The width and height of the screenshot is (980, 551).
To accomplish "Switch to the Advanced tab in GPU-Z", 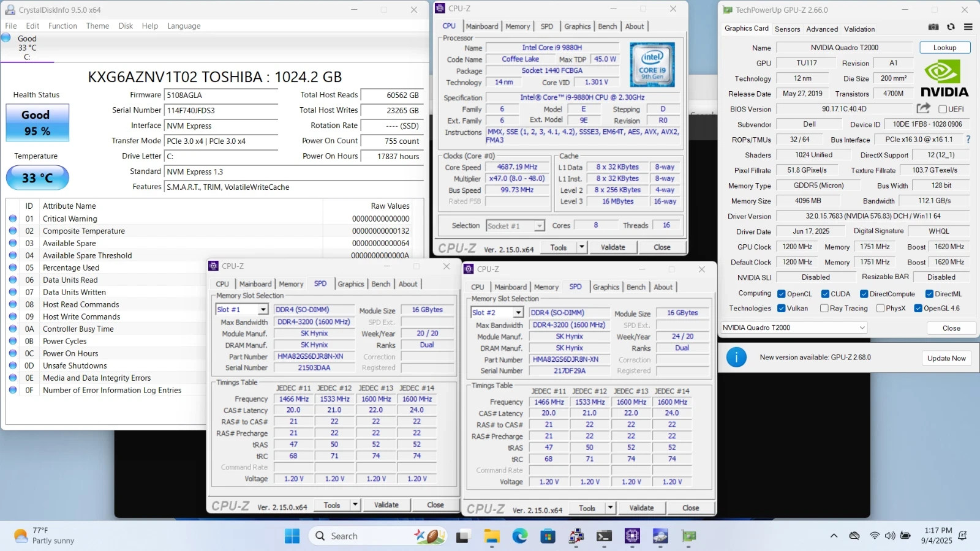I will click(822, 29).
